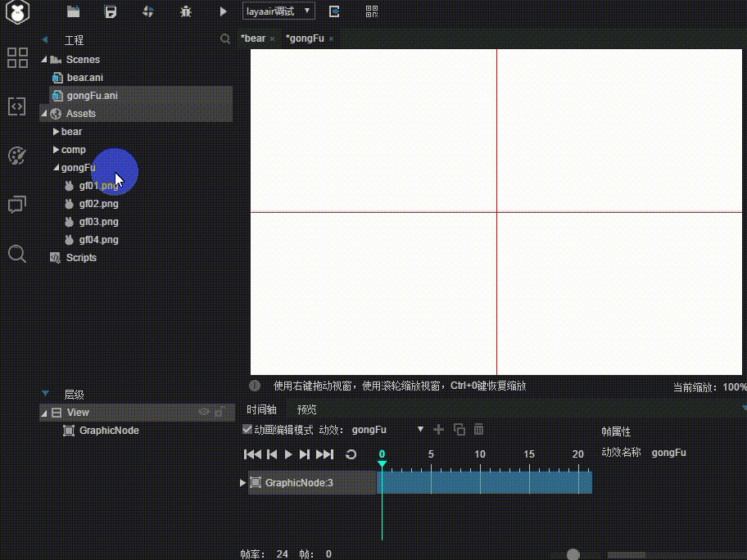747x560 pixels.
Task: Open the grid layout sidebar icon
Action: pyautogui.click(x=18, y=57)
